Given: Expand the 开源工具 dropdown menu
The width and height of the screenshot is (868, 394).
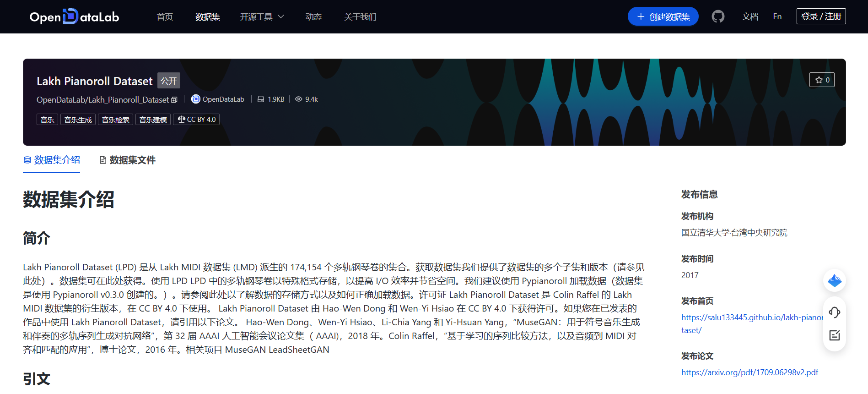Looking at the screenshot, I should (262, 16).
